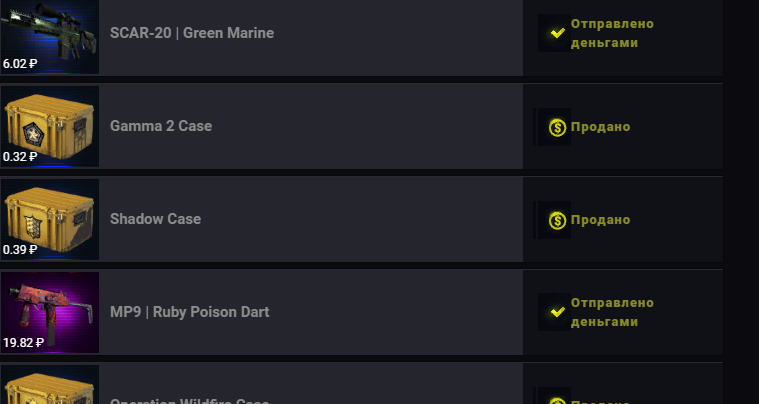The width and height of the screenshot is (759, 404).
Task: Open the Gamma 2 Case image
Action: pos(49,126)
